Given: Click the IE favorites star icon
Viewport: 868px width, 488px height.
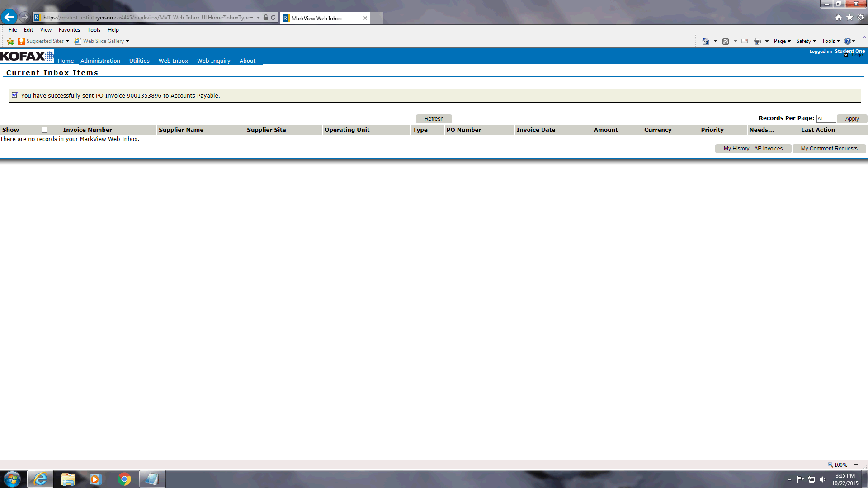Looking at the screenshot, I should 849,17.
